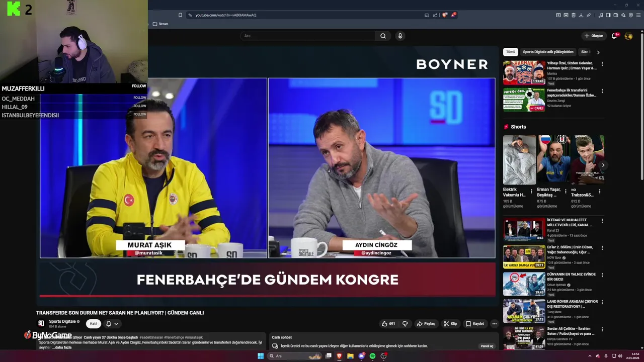Dislike the video with thumbs down

405,324
